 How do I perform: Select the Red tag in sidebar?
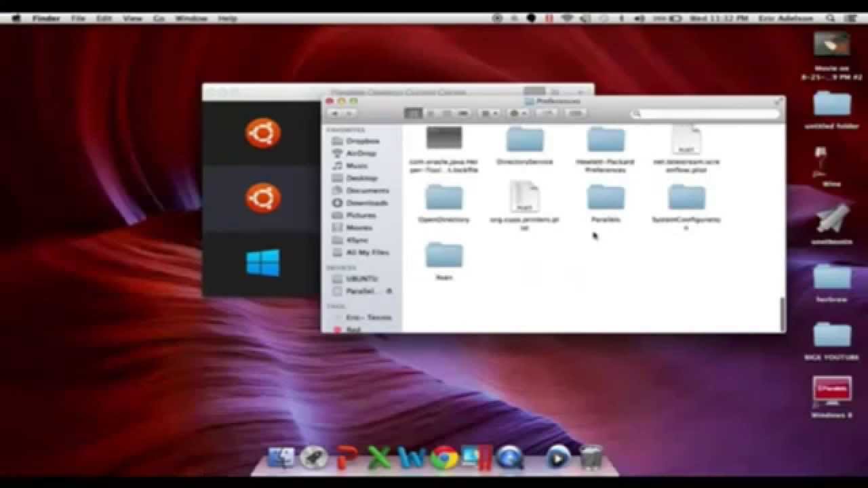click(353, 329)
